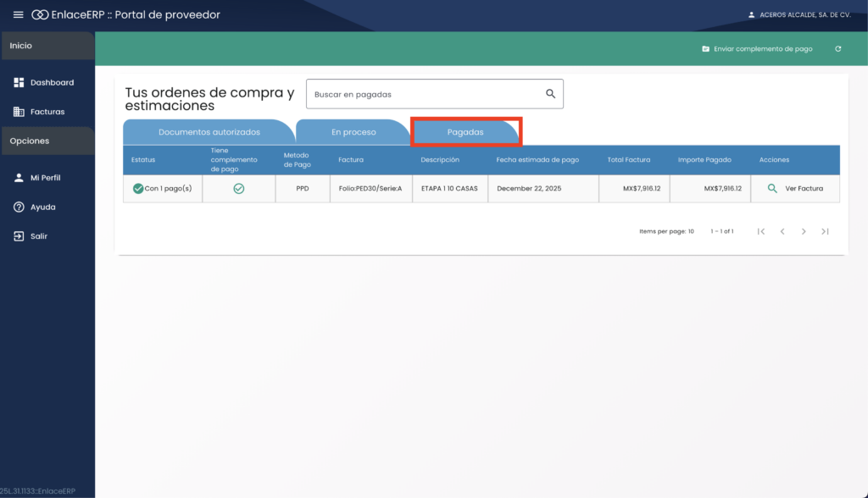The height and width of the screenshot is (498, 868).
Task: Click the Total Factura MX$7,916.12 amount
Action: 642,189
